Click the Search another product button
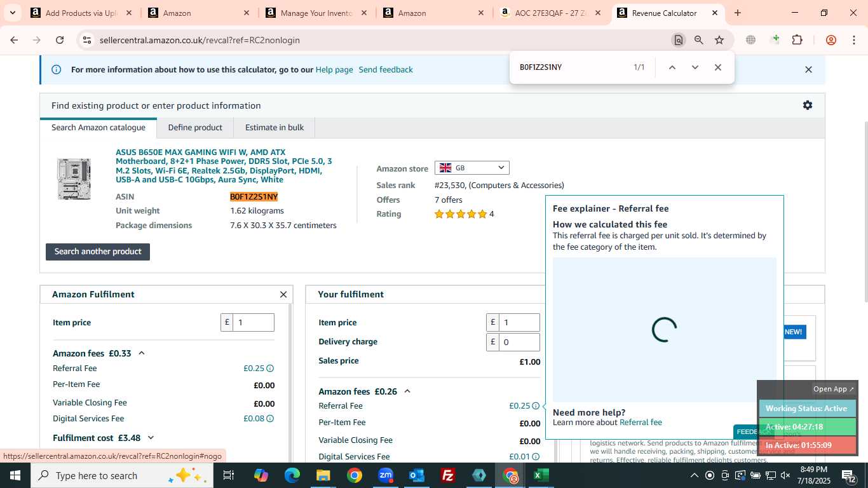 point(98,252)
